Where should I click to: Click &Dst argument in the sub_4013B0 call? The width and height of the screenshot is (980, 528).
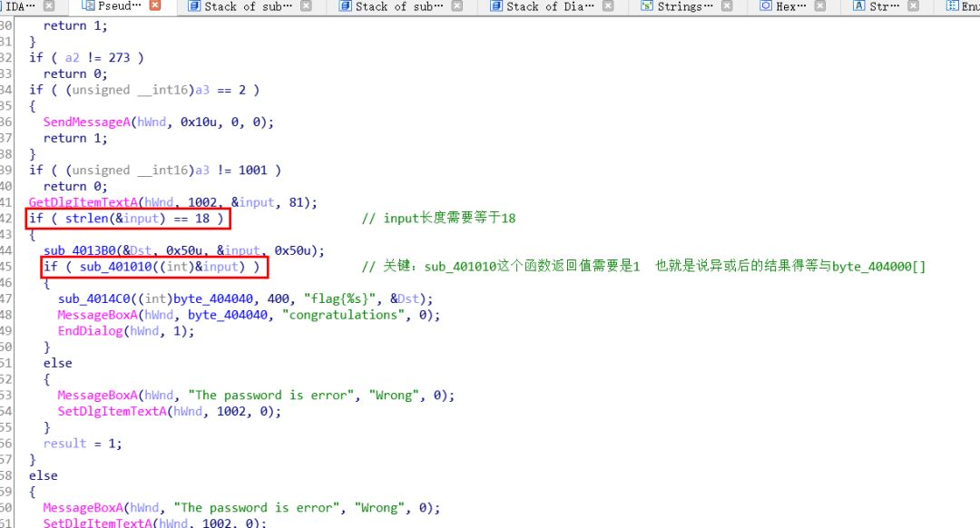coord(138,250)
